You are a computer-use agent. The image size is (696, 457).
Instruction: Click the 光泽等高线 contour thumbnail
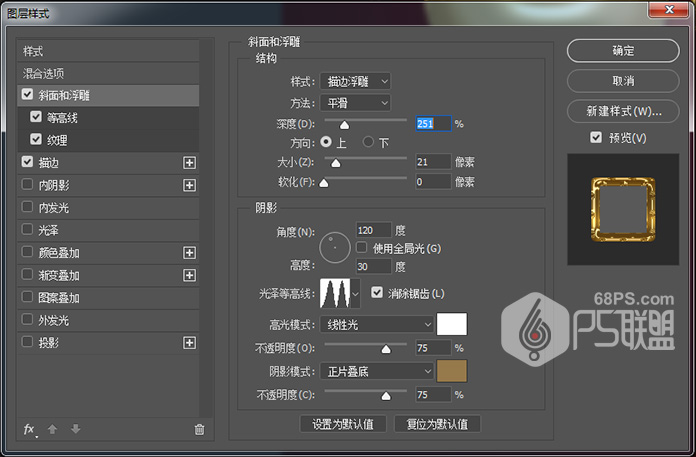[x=335, y=293]
